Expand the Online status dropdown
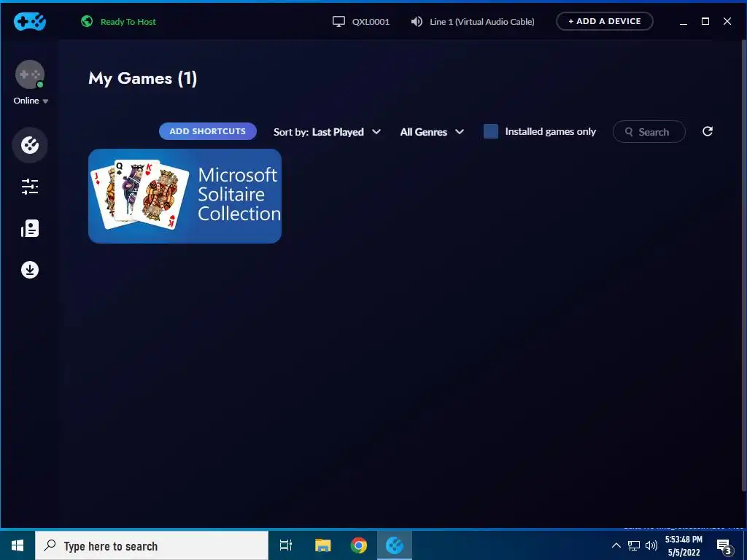The width and height of the screenshot is (747, 560). (x=31, y=101)
